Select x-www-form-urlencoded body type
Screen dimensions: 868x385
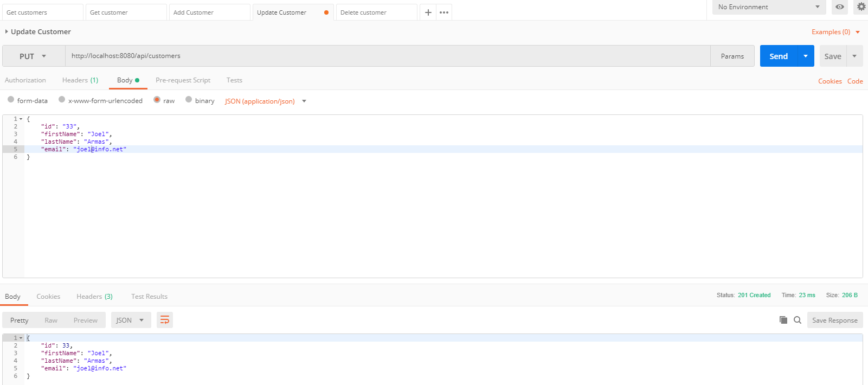62,100
